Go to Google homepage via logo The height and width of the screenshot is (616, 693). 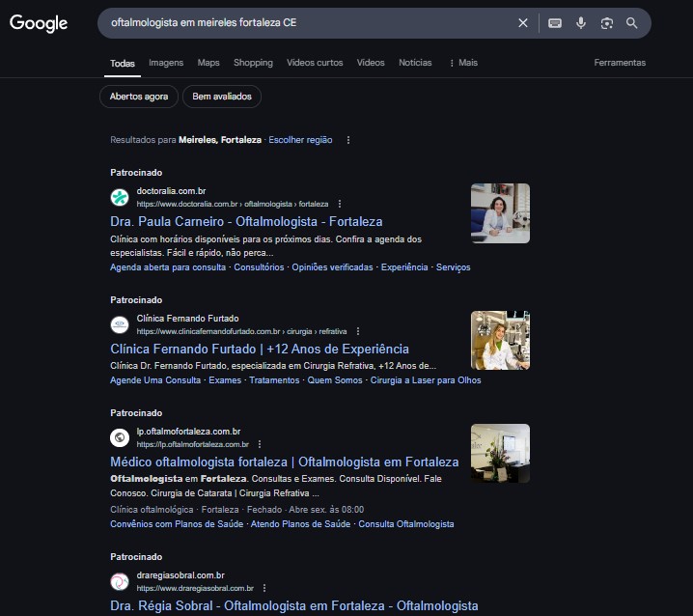click(x=39, y=23)
